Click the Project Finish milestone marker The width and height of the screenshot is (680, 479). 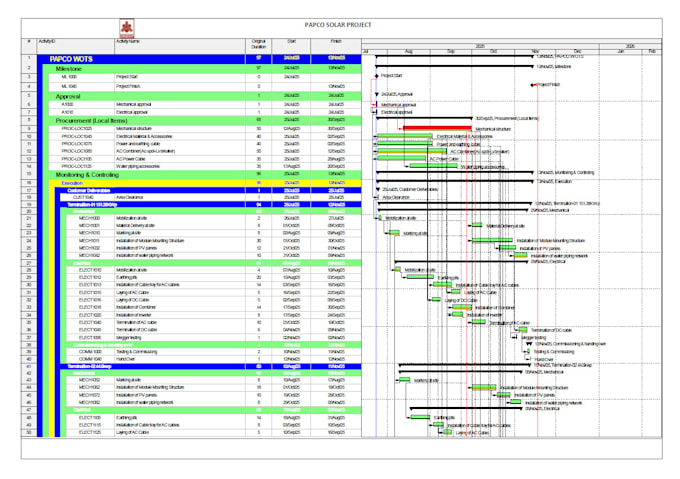click(x=533, y=85)
